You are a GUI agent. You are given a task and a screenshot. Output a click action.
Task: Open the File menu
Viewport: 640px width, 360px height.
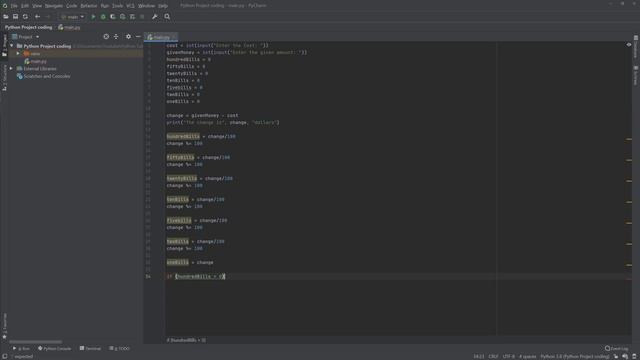click(x=14, y=6)
